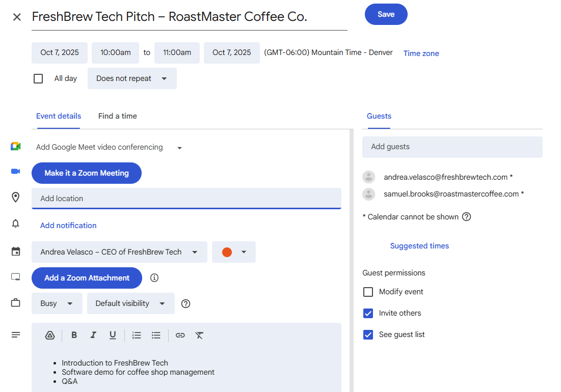The image size is (561, 392).
Task: Switch to the Find a time tab
Action: 117,116
